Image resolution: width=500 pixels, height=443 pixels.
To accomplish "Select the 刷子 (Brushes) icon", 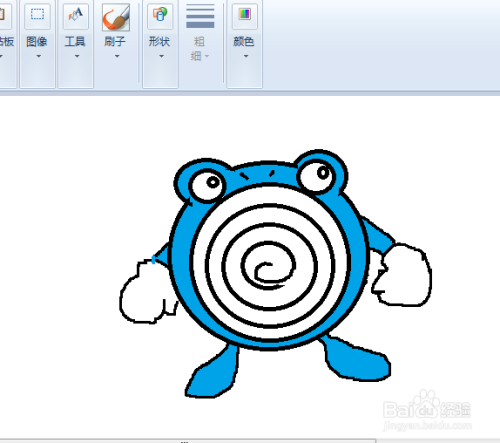I will tap(116, 17).
